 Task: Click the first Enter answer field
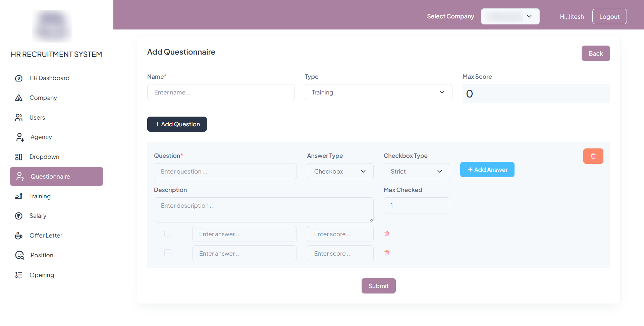pos(244,234)
